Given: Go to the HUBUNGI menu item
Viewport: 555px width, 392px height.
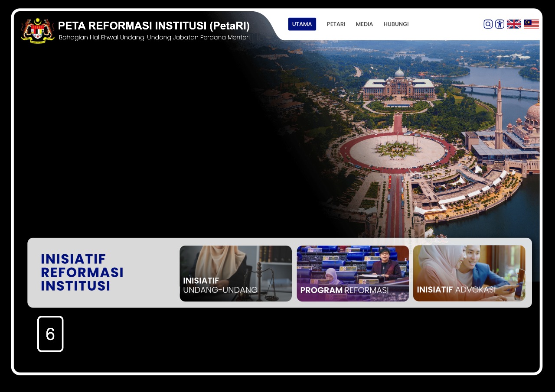Looking at the screenshot, I should pos(396,24).
